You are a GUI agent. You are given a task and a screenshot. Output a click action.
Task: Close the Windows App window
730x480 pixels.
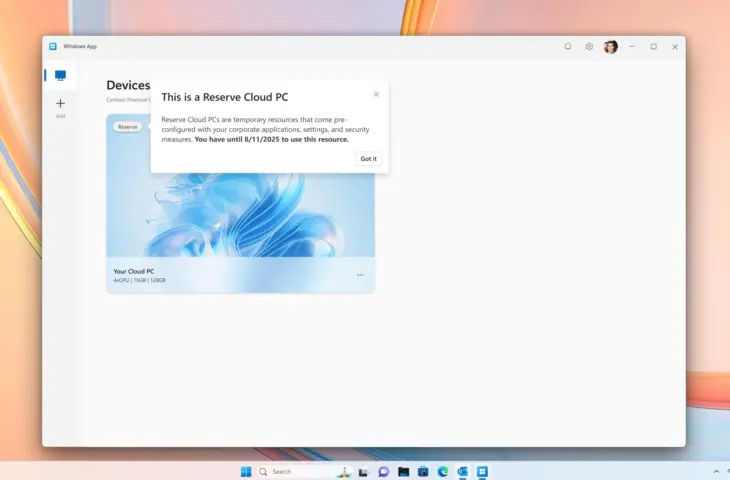coord(675,47)
